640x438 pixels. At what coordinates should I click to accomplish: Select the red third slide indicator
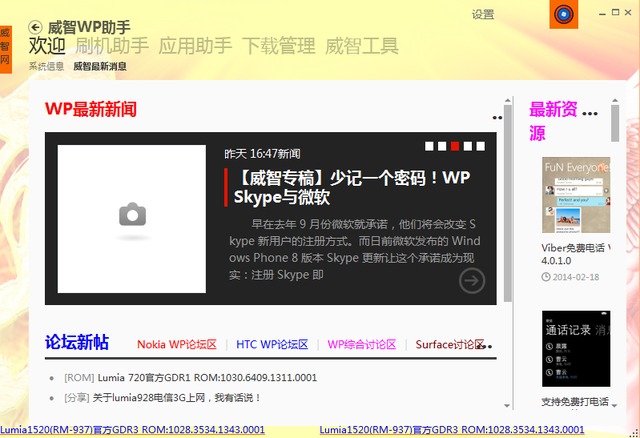[455, 146]
